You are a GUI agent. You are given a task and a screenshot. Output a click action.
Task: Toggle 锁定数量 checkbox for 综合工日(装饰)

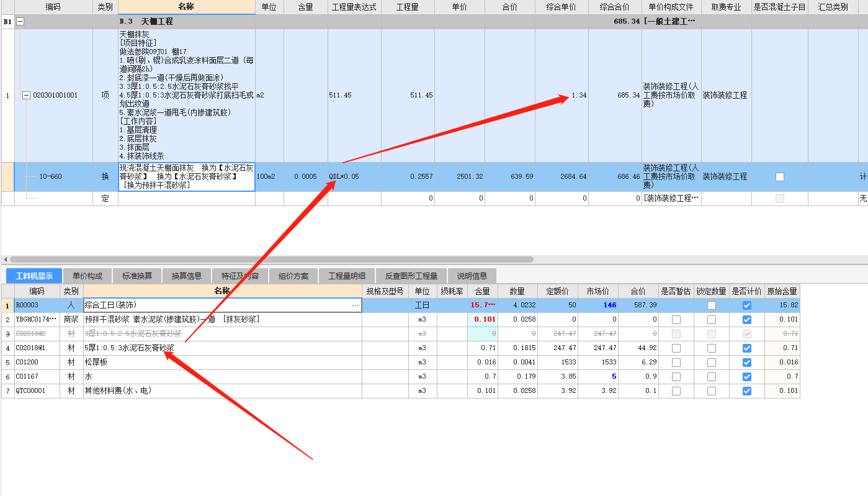tap(712, 305)
